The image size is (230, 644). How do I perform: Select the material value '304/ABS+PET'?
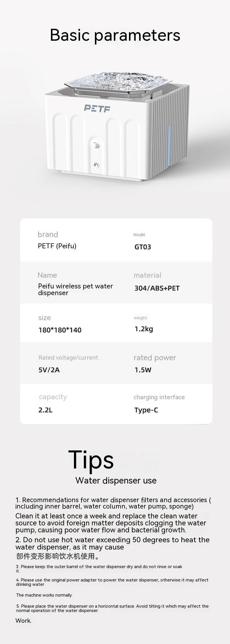point(157,288)
